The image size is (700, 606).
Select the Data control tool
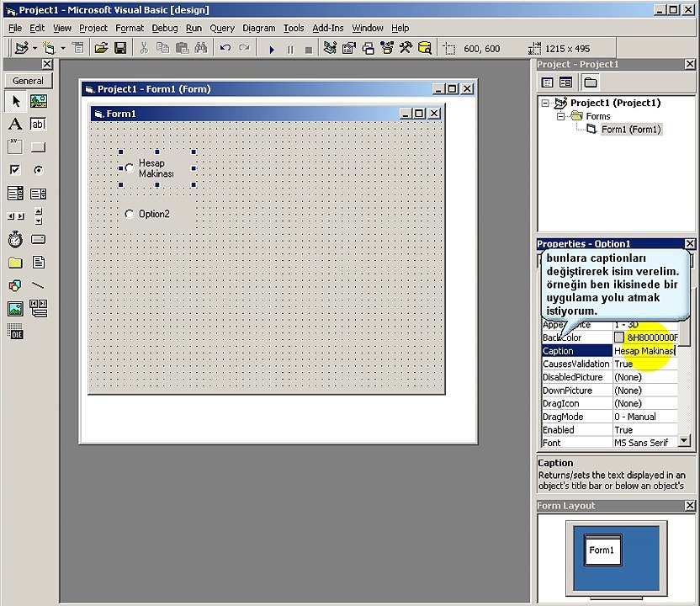(39, 308)
